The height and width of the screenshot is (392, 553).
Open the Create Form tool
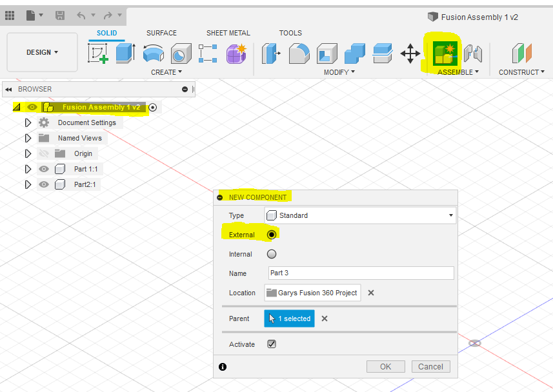236,54
